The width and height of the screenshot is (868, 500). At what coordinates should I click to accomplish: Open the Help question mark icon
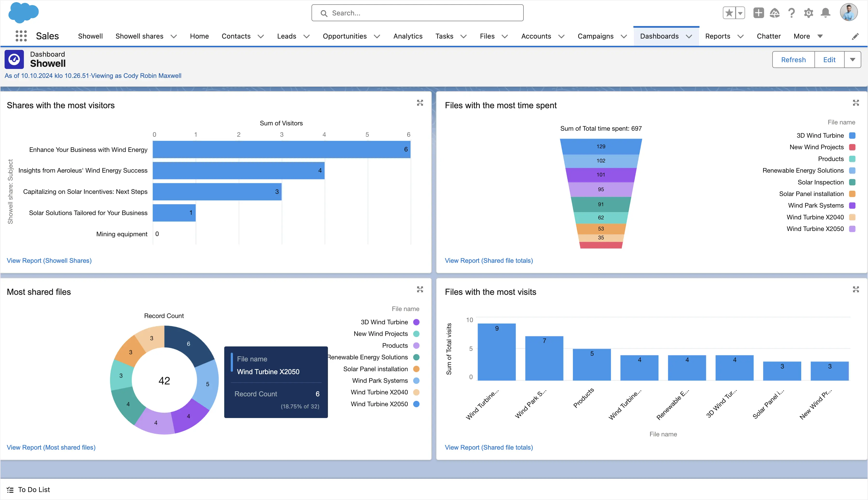[x=791, y=13]
